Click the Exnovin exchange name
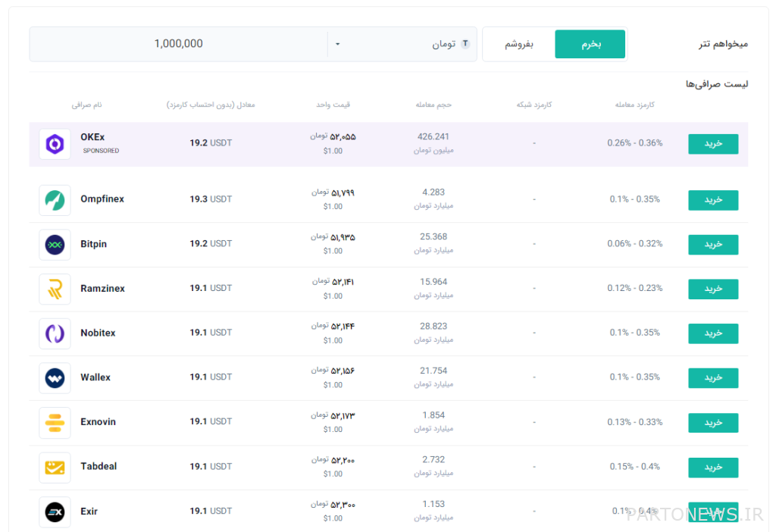 pos(98,422)
